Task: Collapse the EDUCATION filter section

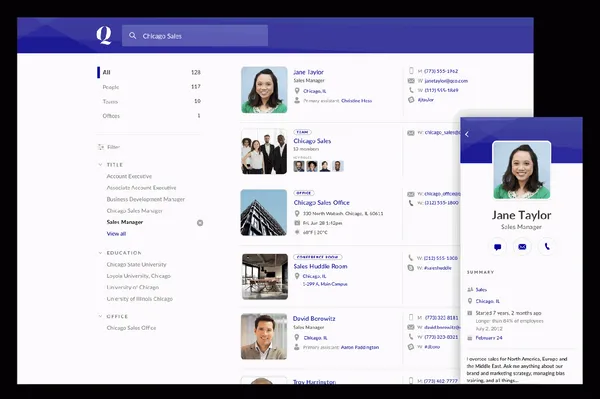Action: 100,253
